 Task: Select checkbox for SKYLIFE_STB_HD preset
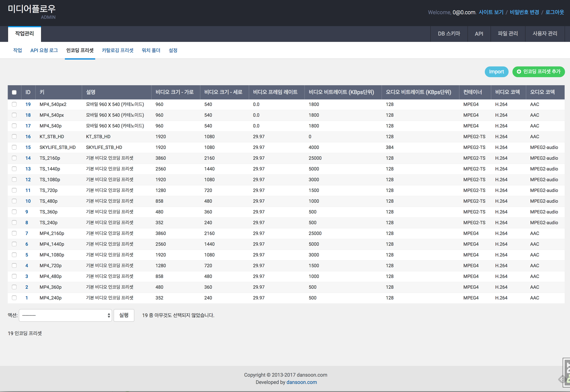(x=14, y=147)
